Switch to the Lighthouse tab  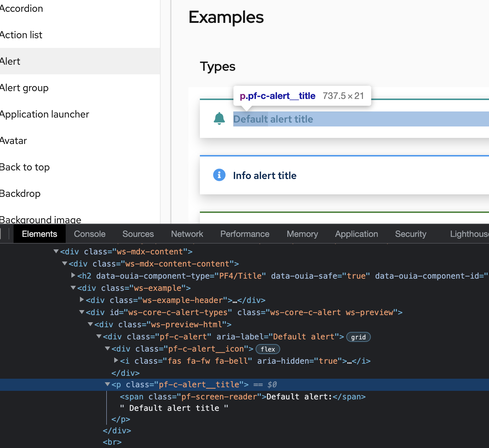pyautogui.click(x=469, y=234)
